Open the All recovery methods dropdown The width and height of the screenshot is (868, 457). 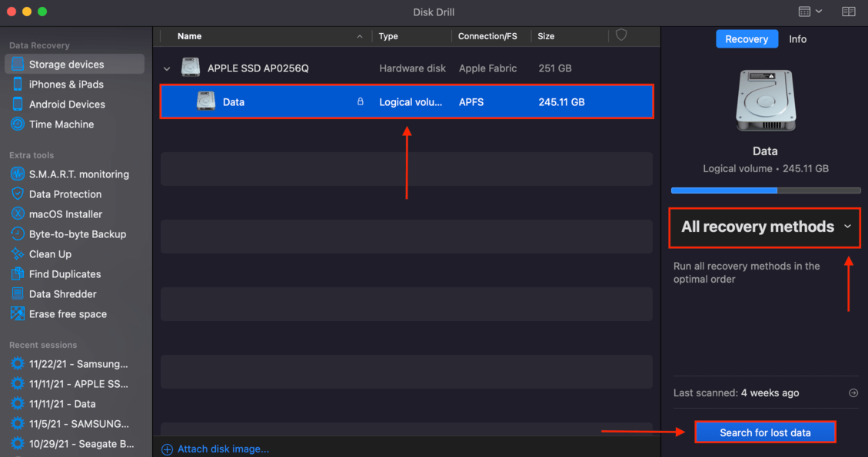(x=764, y=227)
